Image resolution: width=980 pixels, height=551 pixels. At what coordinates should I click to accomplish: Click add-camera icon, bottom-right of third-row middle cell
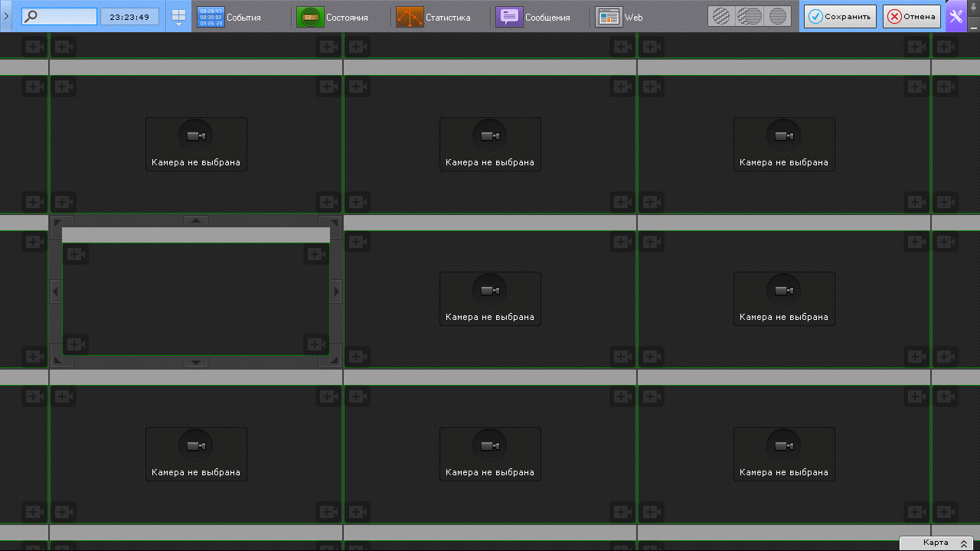click(622, 511)
